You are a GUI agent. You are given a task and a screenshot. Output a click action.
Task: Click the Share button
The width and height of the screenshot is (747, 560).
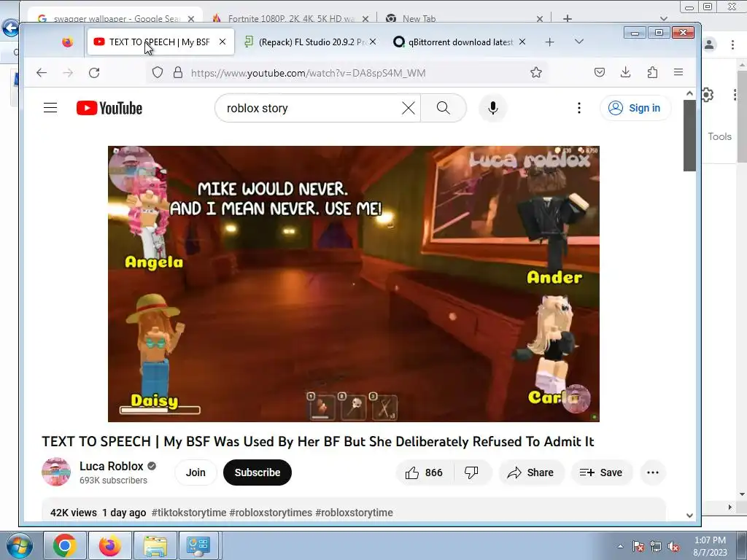tap(531, 472)
